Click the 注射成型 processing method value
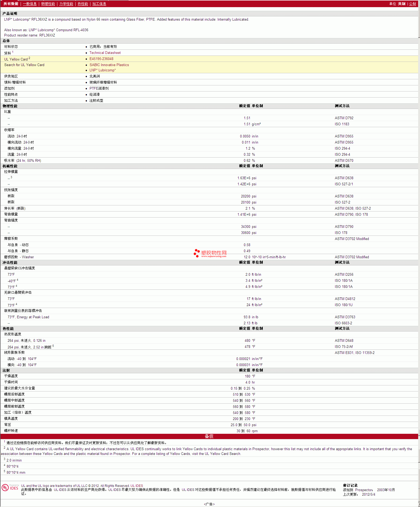 [96, 101]
